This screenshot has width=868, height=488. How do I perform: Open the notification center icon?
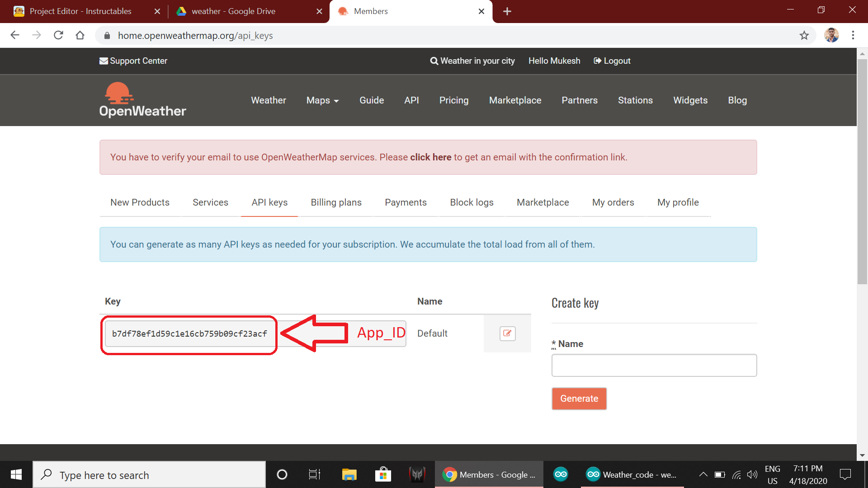(845, 474)
